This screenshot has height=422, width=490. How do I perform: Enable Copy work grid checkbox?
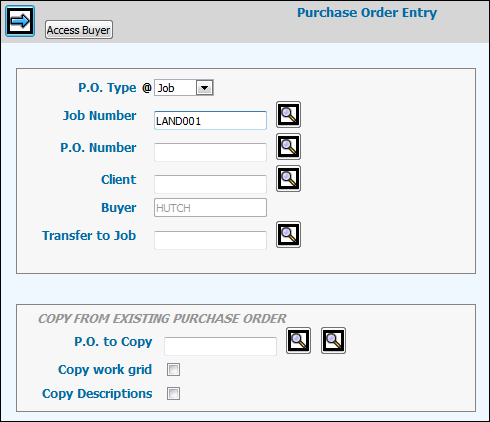pyautogui.click(x=173, y=370)
